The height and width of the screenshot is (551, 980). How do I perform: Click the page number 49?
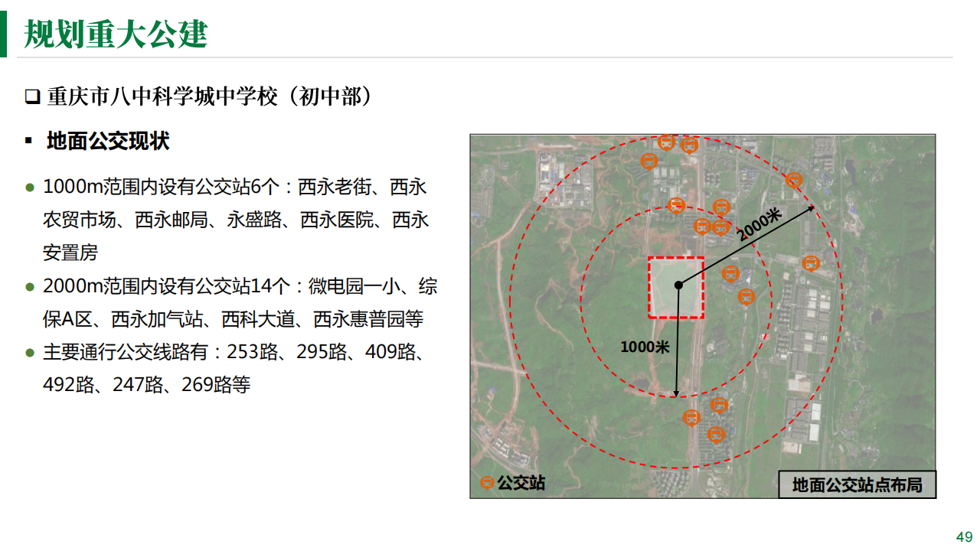(x=964, y=536)
